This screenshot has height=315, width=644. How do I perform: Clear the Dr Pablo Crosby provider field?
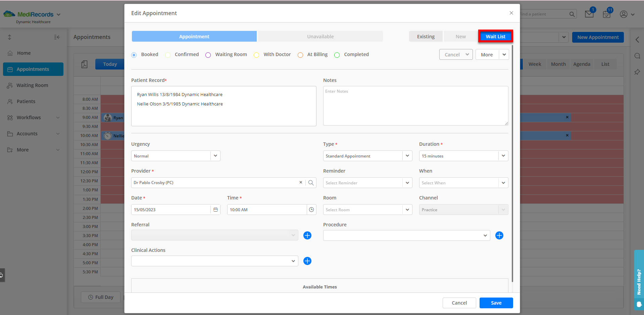tap(301, 182)
